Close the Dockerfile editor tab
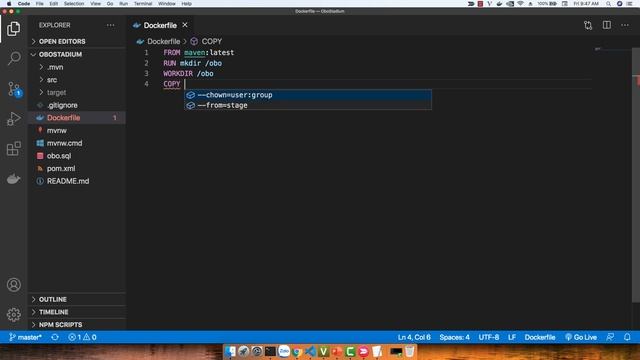 click(185, 25)
